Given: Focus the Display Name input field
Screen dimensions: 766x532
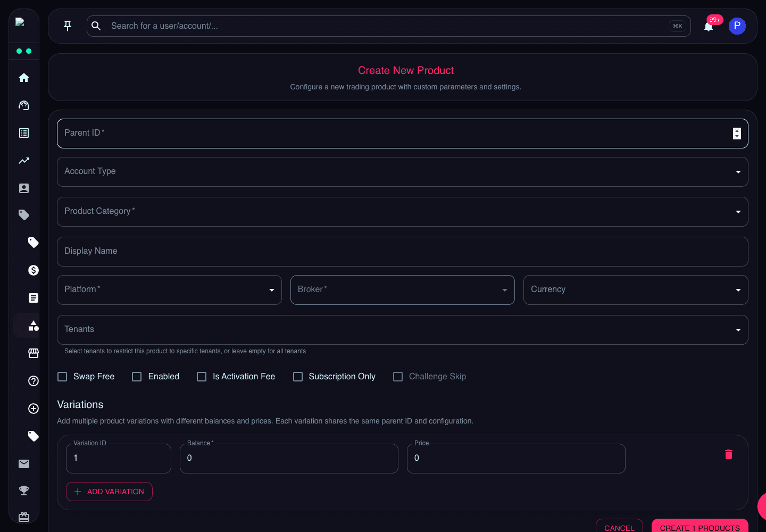Looking at the screenshot, I should (x=402, y=252).
